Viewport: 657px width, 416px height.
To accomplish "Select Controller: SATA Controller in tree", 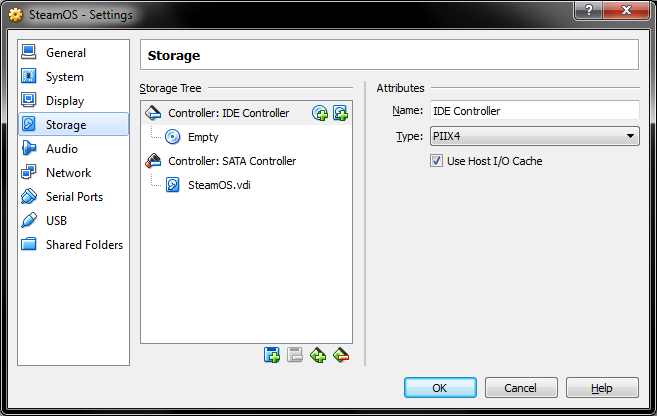I will click(231, 161).
